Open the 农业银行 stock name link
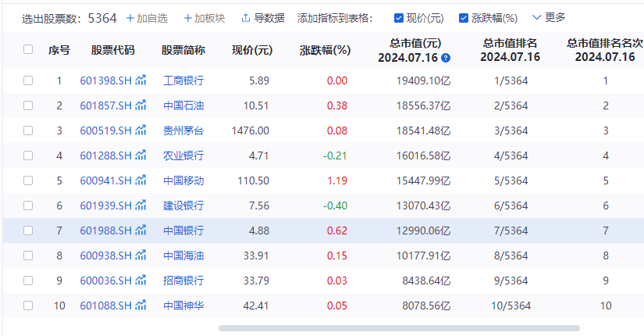The height and width of the screenshot is (336, 644). coord(183,155)
